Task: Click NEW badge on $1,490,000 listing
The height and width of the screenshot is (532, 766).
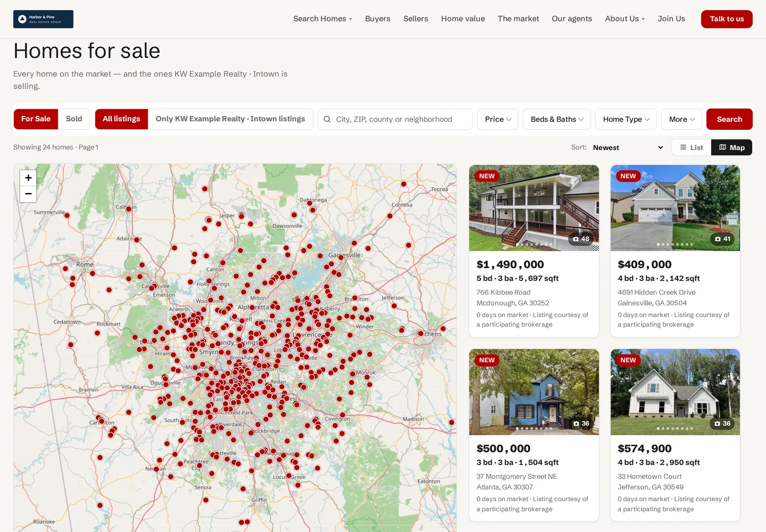Action: [487, 176]
